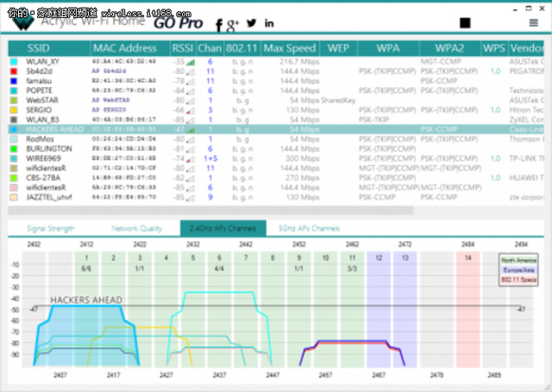This screenshot has width=552, height=392.
Task: Toggle the WLAN_XY network color box
Action: coord(14,62)
